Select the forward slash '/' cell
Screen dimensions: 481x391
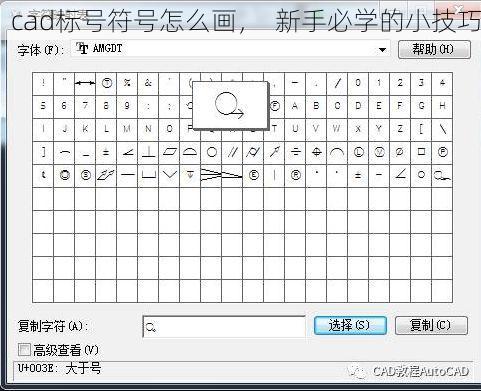(x=337, y=83)
